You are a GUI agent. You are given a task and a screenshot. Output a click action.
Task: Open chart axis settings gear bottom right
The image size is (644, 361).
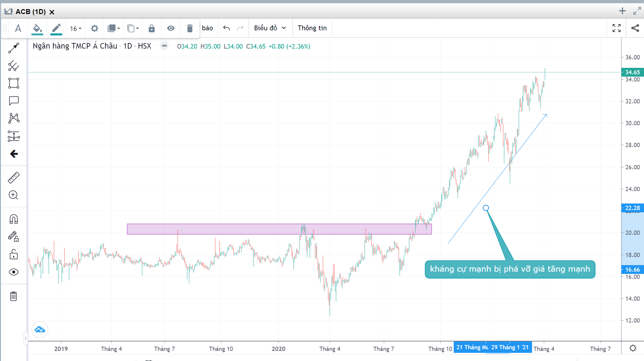[x=633, y=348]
